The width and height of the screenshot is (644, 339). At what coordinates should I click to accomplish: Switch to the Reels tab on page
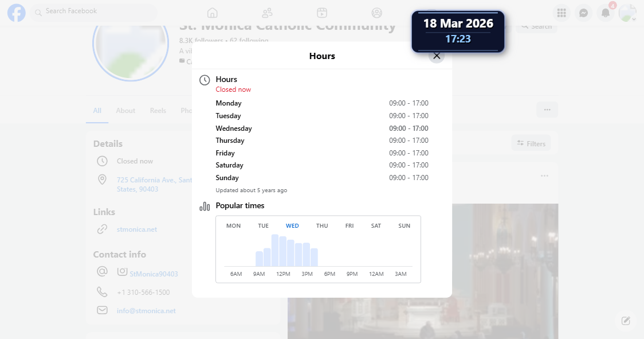(158, 111)
